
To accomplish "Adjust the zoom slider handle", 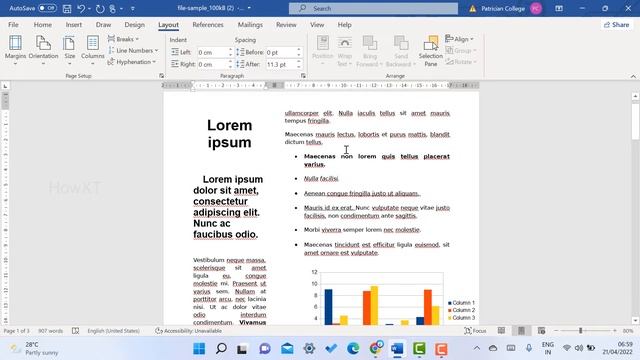I will pos(580,331).
